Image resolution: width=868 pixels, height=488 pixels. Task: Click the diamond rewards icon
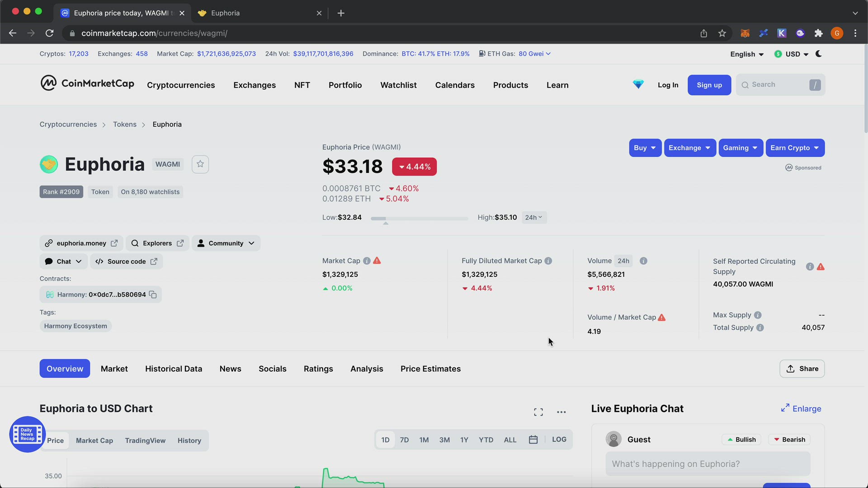pos(638,84)
